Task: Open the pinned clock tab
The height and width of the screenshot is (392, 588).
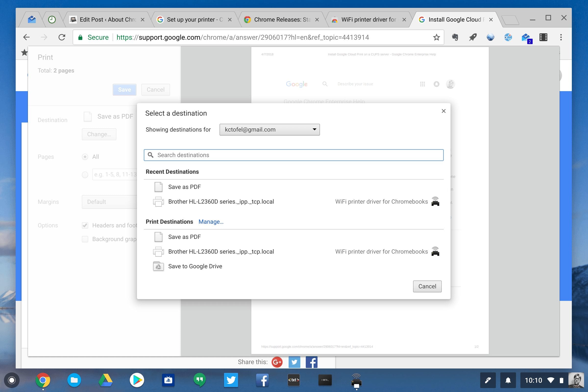Action: click(52, 20)
